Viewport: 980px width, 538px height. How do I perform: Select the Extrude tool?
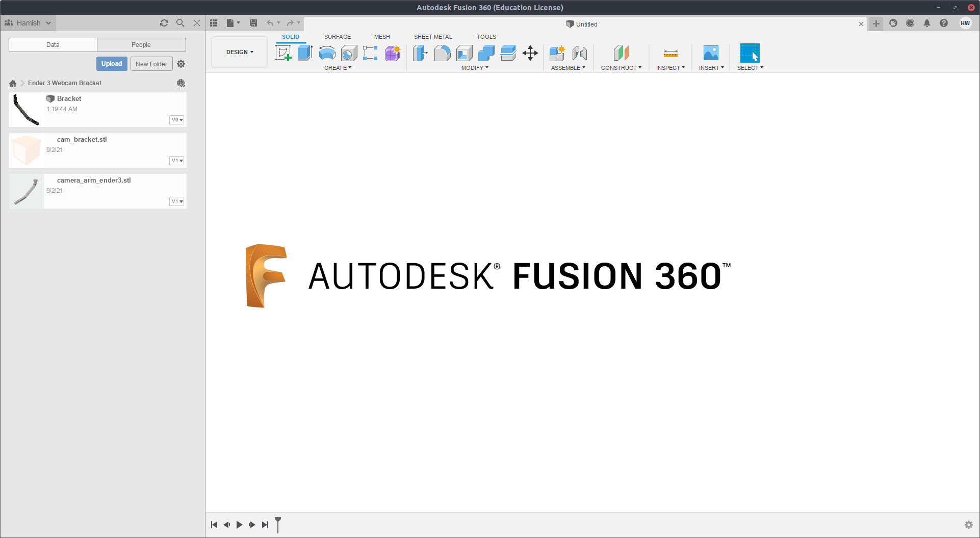pyautogui.click(x=305, y=53)
